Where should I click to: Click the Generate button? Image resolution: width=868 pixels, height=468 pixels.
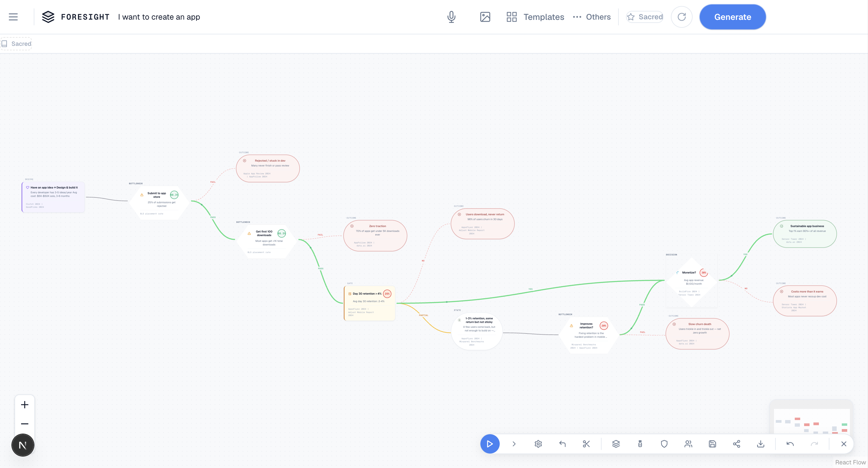coord(733,17)
